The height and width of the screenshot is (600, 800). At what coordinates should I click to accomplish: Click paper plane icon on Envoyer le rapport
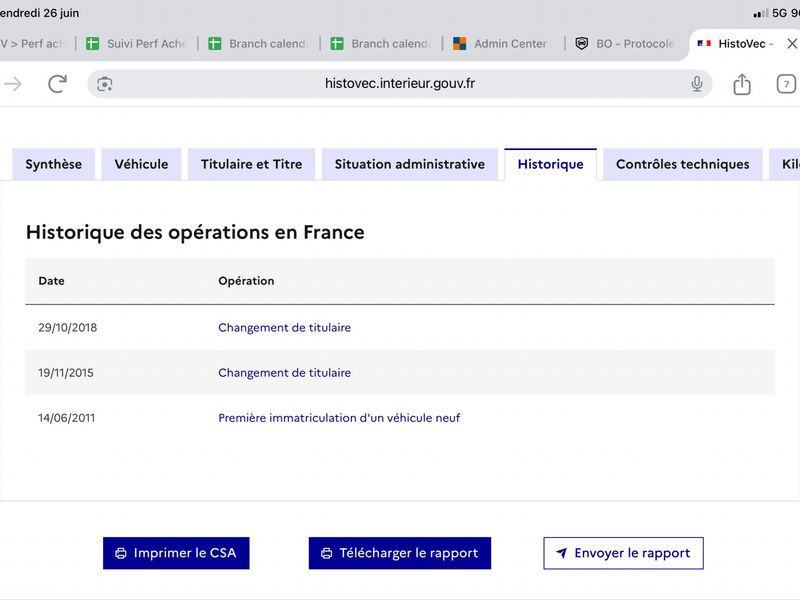(x=561, y=553)
